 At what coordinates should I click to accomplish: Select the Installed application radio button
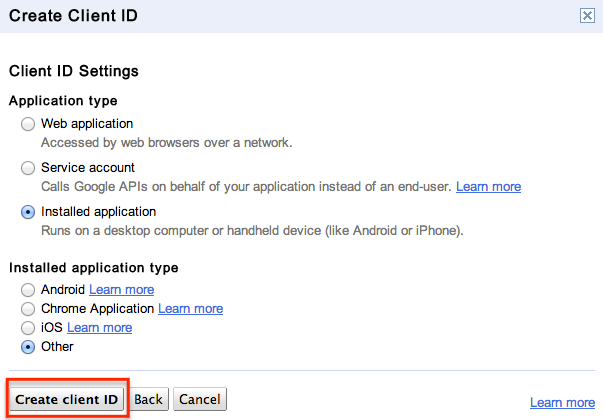[x=28, y=212]
